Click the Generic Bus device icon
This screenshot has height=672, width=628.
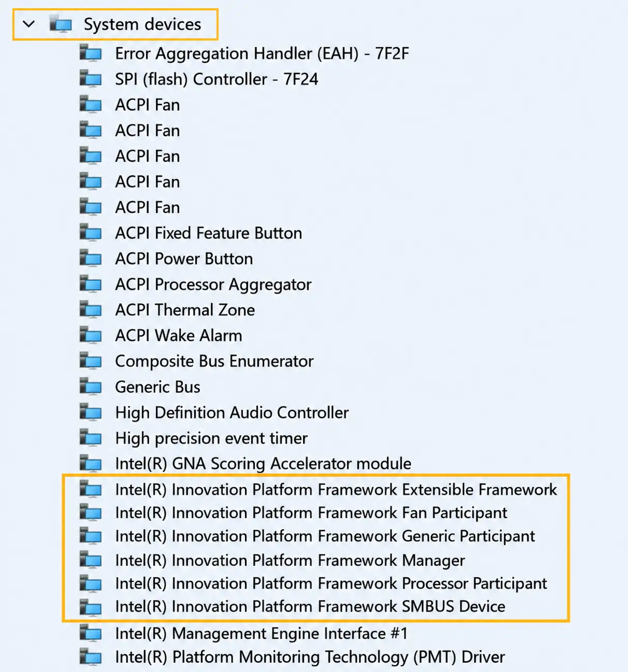click(x=91, y=387)
